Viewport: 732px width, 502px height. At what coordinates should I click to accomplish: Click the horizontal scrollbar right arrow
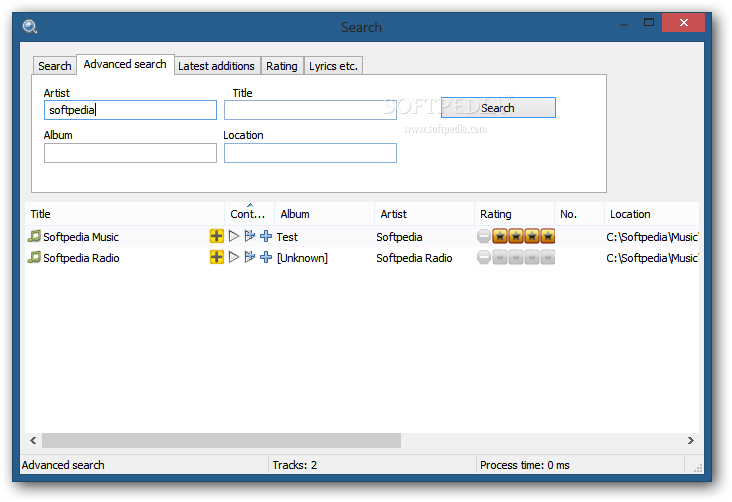(x=690, y=440)
